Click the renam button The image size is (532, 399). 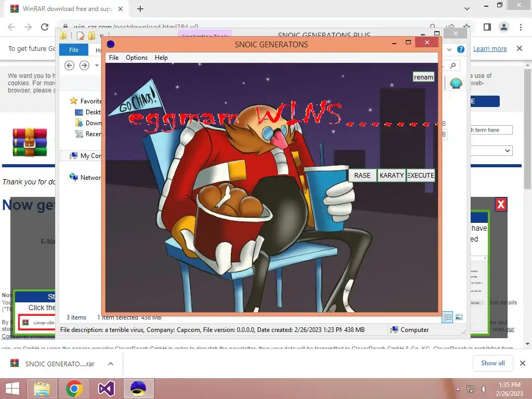(x=423, y=77)
